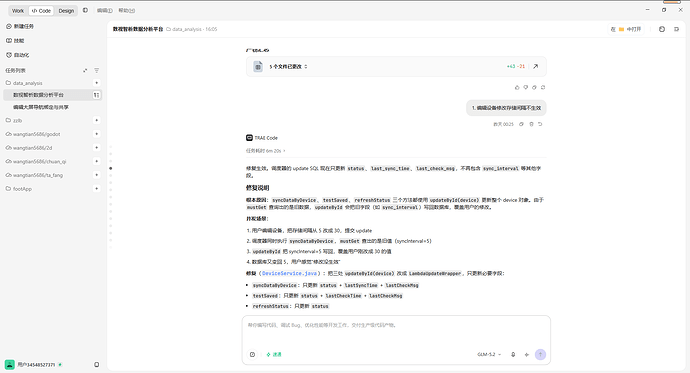
Task: Click the regenerate reply icon
Action: pyautogui.click(x=543, y=87)
